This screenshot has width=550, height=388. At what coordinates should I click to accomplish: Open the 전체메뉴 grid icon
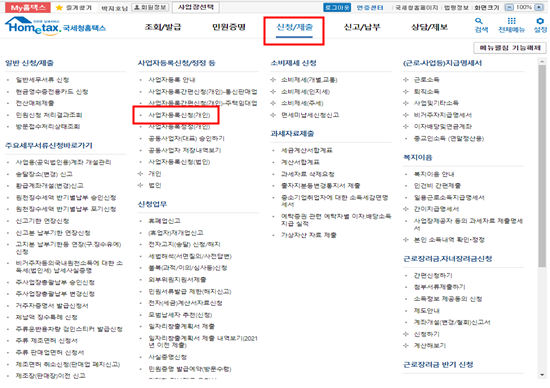tap(511, 25)
